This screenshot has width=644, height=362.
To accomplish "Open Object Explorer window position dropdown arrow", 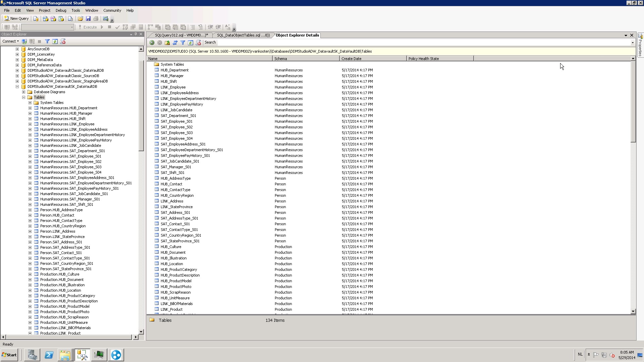I will (131, 34).
